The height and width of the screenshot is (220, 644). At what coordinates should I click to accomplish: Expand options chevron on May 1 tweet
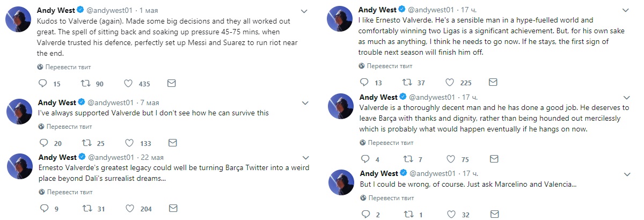click(x=304, y=11)
